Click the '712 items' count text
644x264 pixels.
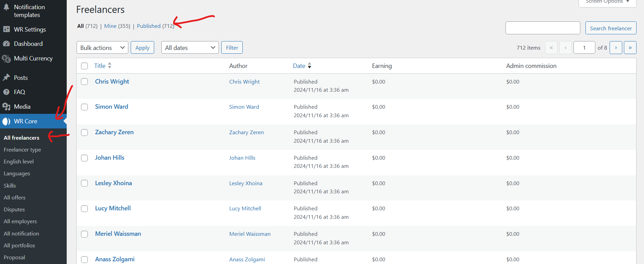click(528, 48)
